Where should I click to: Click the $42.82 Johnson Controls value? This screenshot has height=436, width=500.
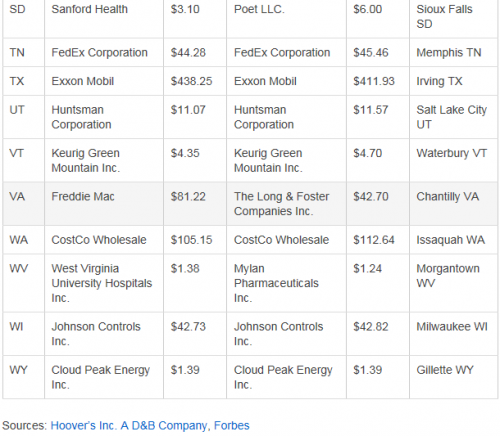click(x=378, y=334)
